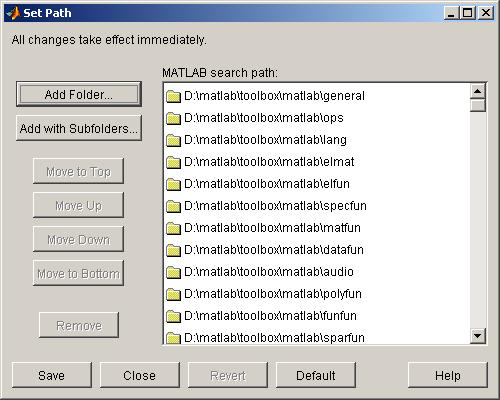Screen dimensions: 500x400
Task: Maximize the Set Path window
Action: coord(468,13)
